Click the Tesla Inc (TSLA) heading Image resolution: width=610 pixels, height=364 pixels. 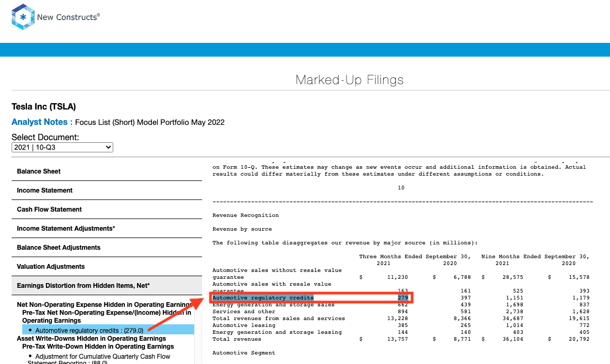43,106
